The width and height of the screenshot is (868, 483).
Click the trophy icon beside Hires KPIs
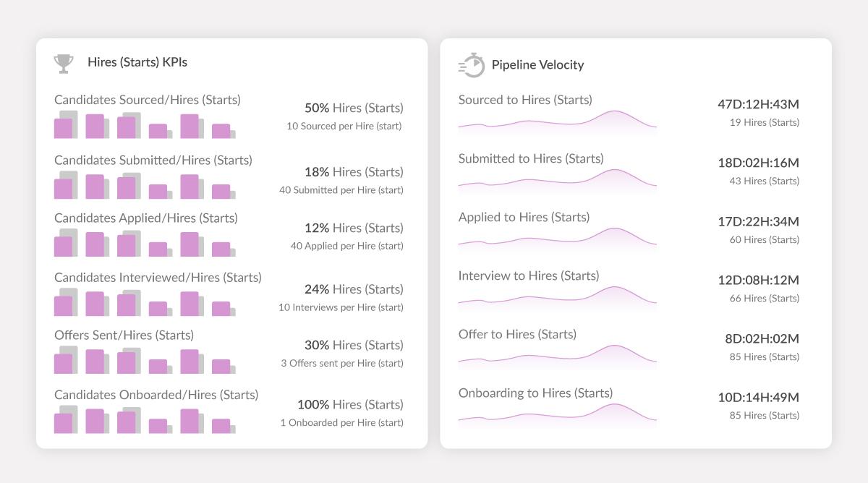tap(64, 64)
